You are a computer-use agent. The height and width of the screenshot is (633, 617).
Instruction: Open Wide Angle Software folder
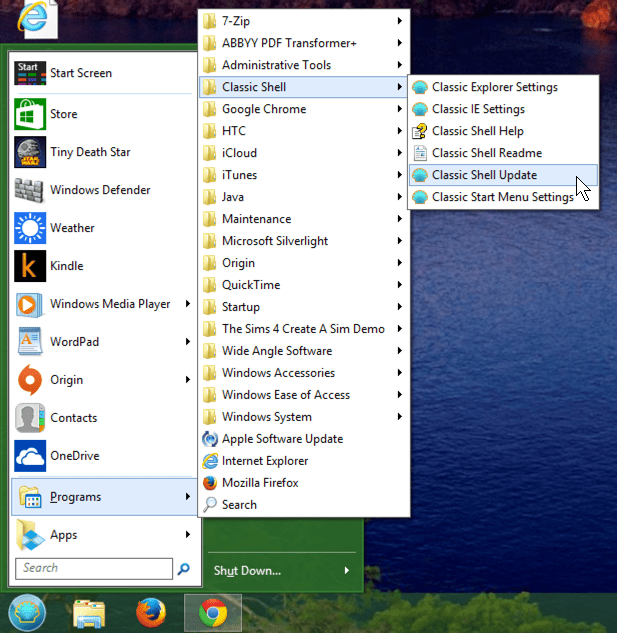point(303,351)
